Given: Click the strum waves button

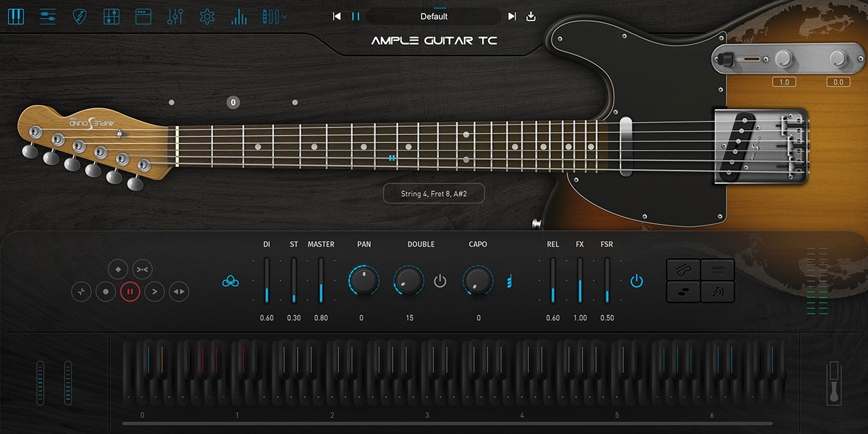Looking at the screenshot, I should click(717, 292).
